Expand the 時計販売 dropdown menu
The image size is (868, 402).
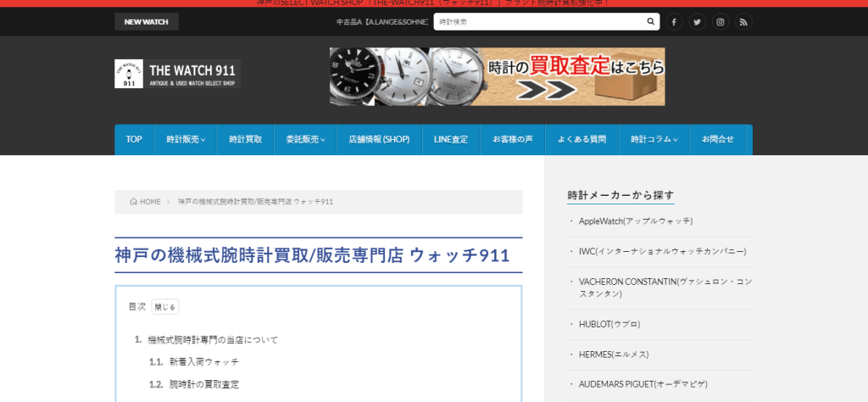[x=186, y=139]
